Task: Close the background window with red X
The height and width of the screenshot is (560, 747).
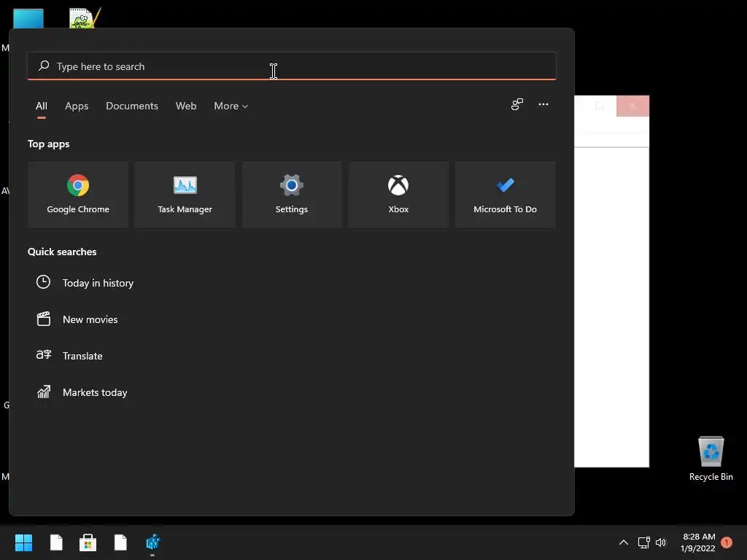Action: pos(632,106)
